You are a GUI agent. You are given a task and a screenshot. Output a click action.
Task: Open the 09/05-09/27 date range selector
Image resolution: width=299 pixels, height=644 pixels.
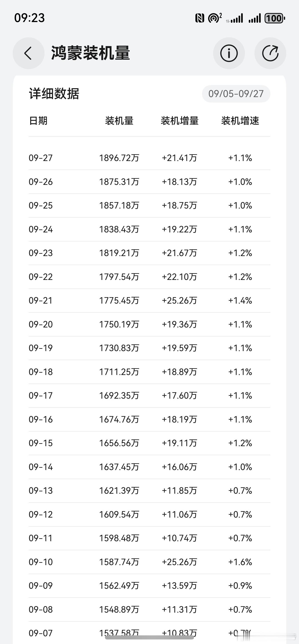pyautogui.click(x=236, y=94)
